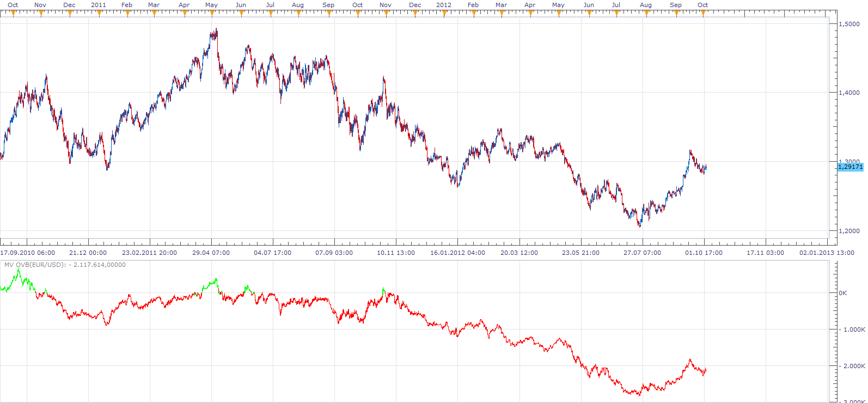Select the May 2011 orange timeline marker

click(x=213, y=14)
